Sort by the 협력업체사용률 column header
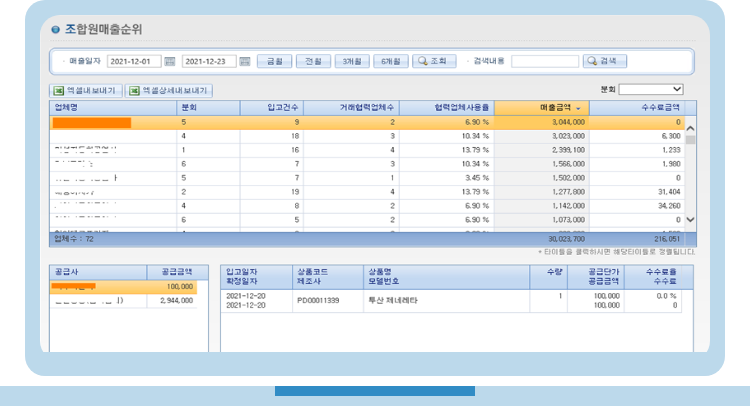750x406 pixels. (447, 108)
